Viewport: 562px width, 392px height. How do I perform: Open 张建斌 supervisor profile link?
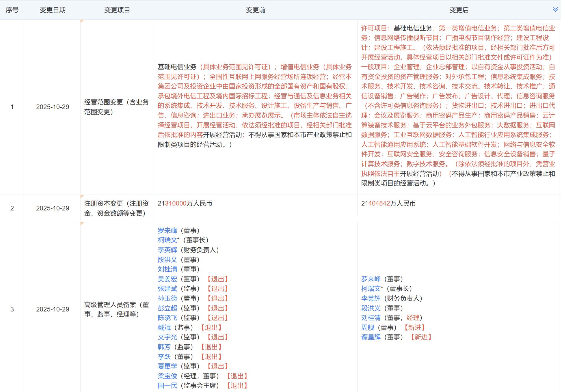[x=167, y=288]
